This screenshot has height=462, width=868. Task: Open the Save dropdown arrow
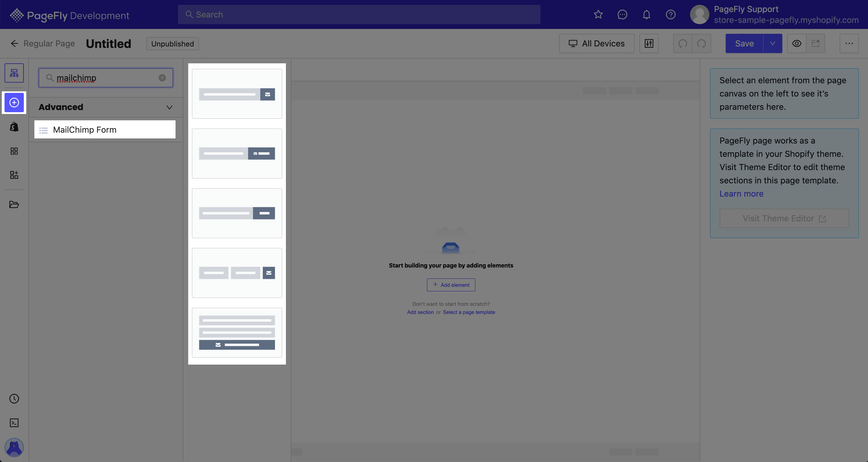[x=773, y=43]
